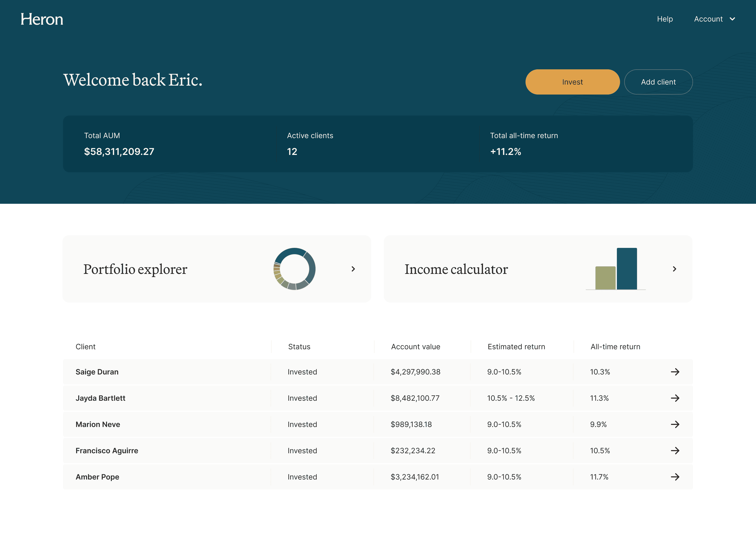Click the Total AUM summary value
This screenshot has width=756, height=542.
tap(119, 152)
